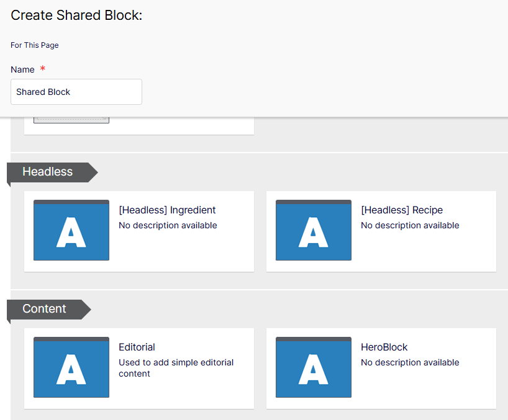Click the partially hidden block thumbnail under the Name panel
The image size is (508, 420).
tap(71, 120)
